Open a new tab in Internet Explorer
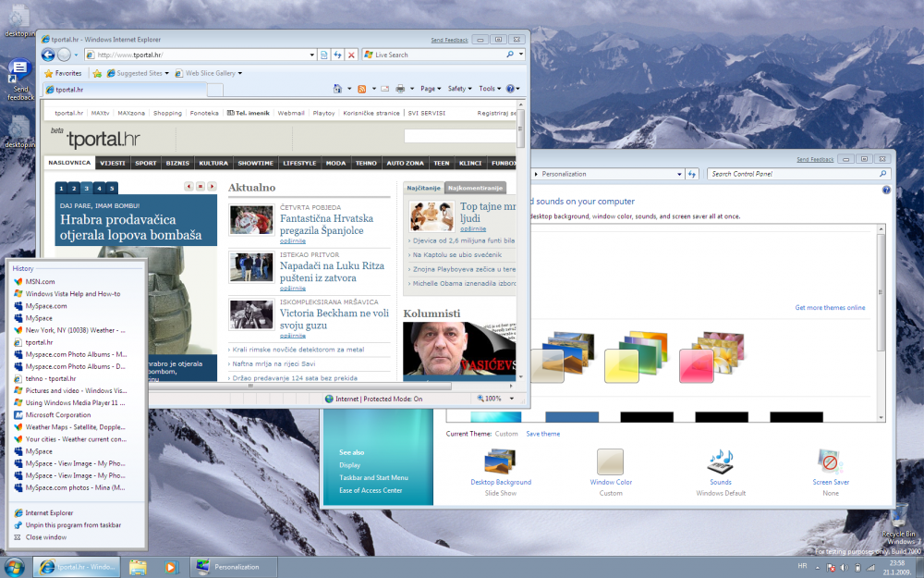Image resolution: width=924 pixels, height=578 pixels. (215, 90)
